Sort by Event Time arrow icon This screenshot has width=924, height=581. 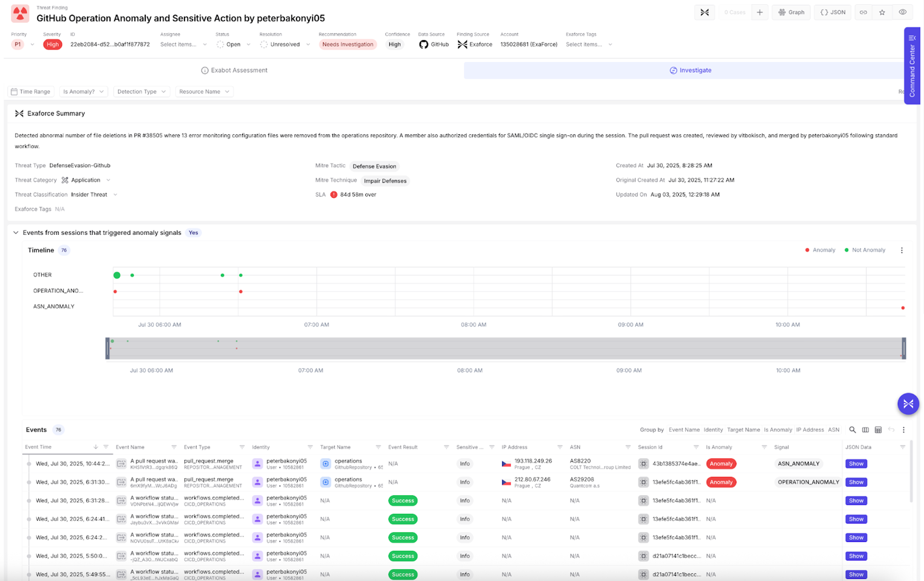(96, 447)
